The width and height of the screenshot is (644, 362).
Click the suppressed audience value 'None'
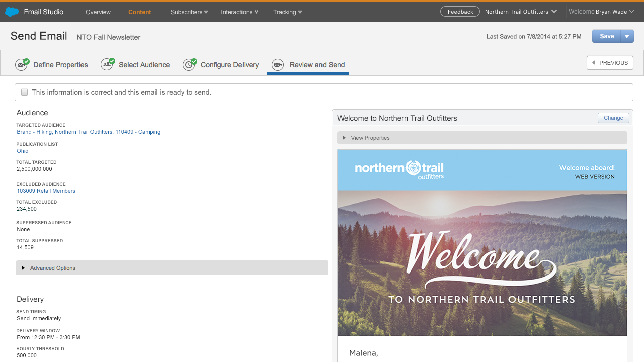[x=23, y=229]
